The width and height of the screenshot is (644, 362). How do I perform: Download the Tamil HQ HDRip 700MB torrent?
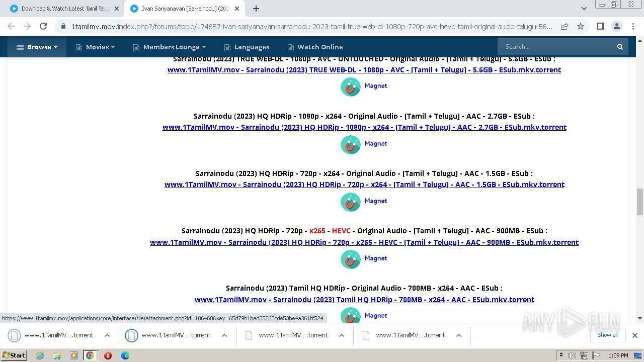(x=364, y=300)
